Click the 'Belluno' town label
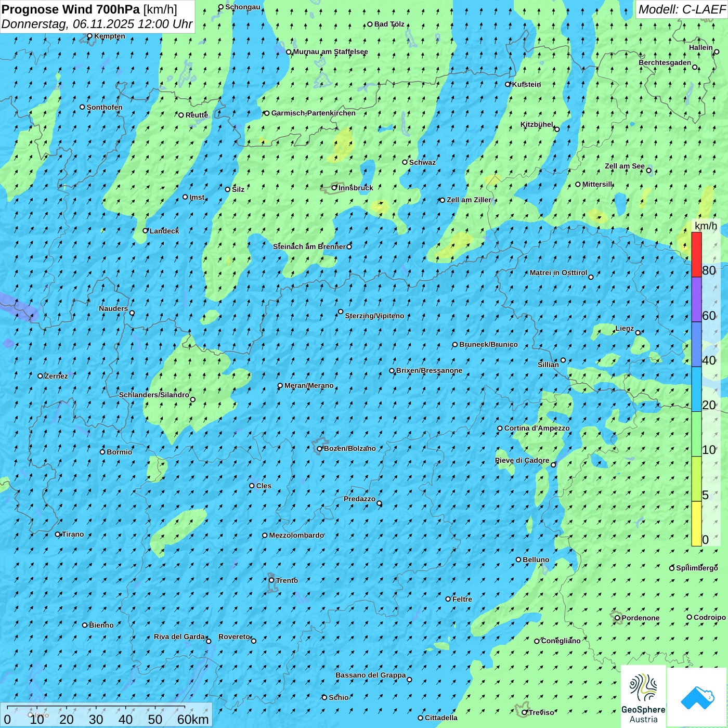Viewport: 728px width, 728px height. [536, 560]
